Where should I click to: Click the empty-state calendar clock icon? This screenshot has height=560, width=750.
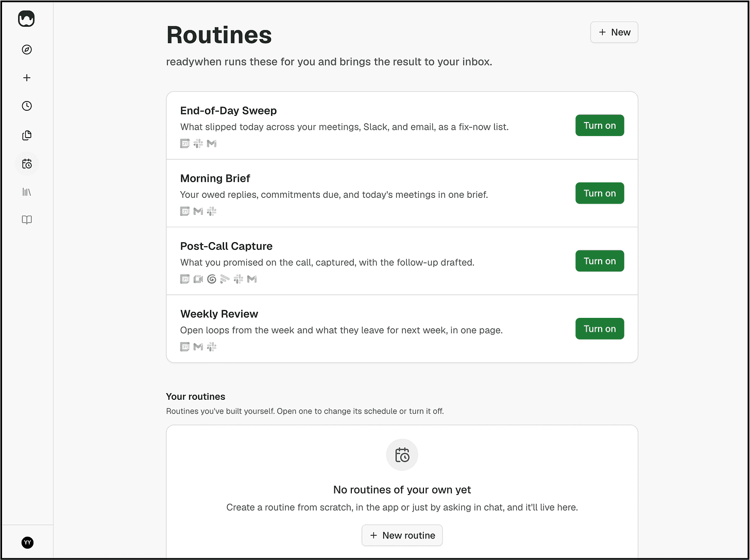[x=402, y=455]
